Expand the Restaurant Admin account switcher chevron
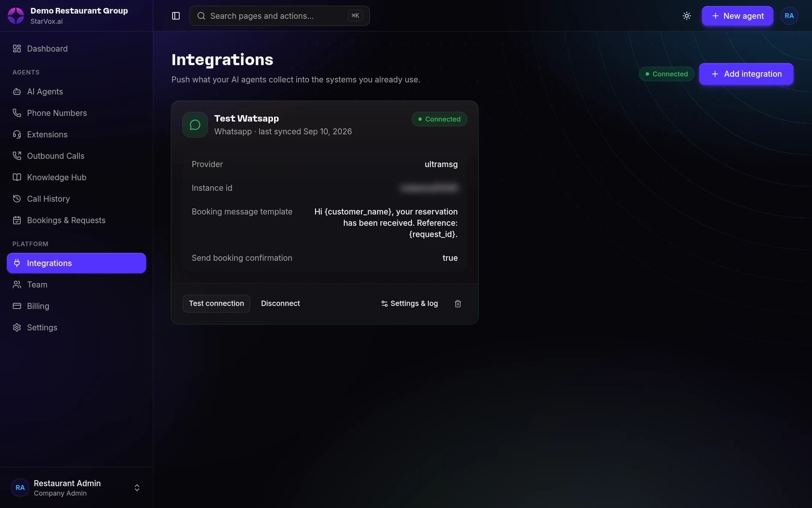Image resolution: width=812 pixels, height=508 pixels. click(x=137, y=488)
